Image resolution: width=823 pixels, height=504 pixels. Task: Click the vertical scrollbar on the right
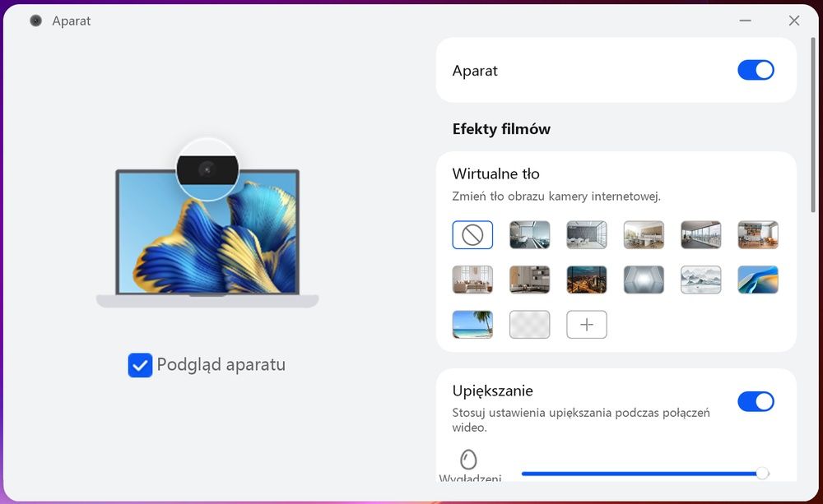pos(813,125)
